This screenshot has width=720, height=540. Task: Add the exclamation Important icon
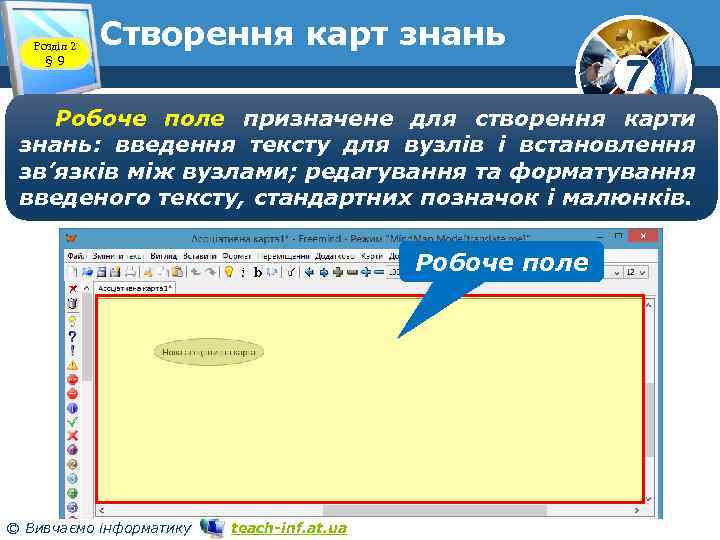tap(73, 351)
